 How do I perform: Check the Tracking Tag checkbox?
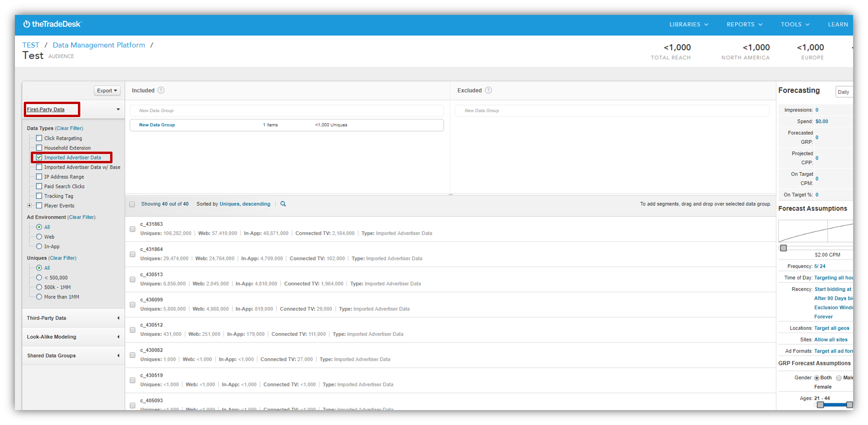(x=39, y=196)
